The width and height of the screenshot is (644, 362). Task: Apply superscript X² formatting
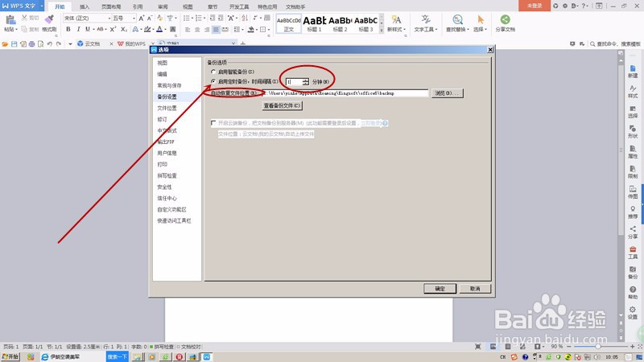tap(113, 29)
